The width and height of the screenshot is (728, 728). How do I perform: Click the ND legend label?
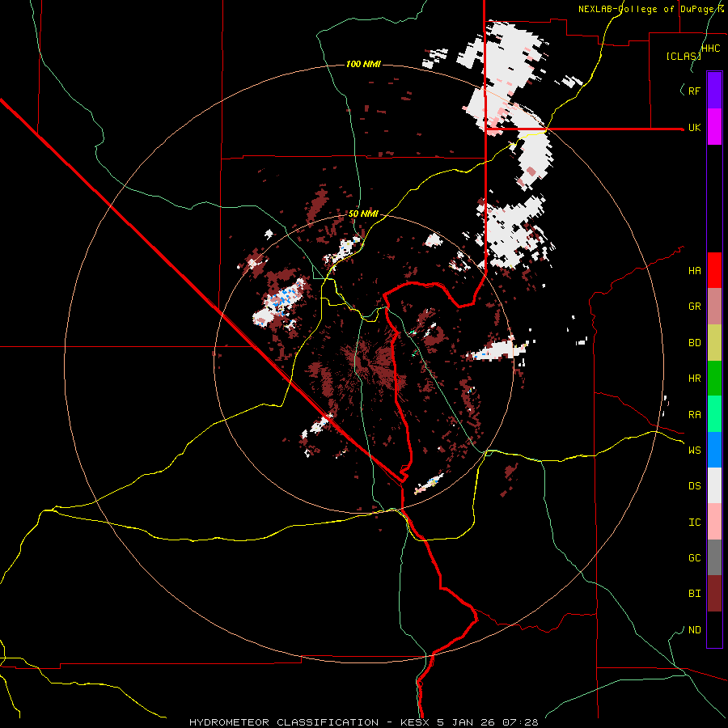tap(695, 630)
